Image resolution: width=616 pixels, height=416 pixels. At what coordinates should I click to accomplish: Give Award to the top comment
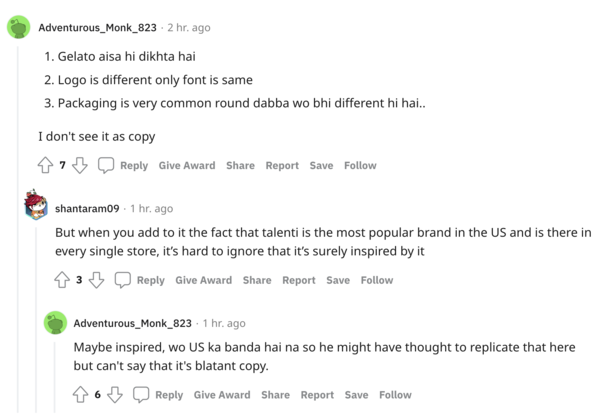tap(186, 165)
